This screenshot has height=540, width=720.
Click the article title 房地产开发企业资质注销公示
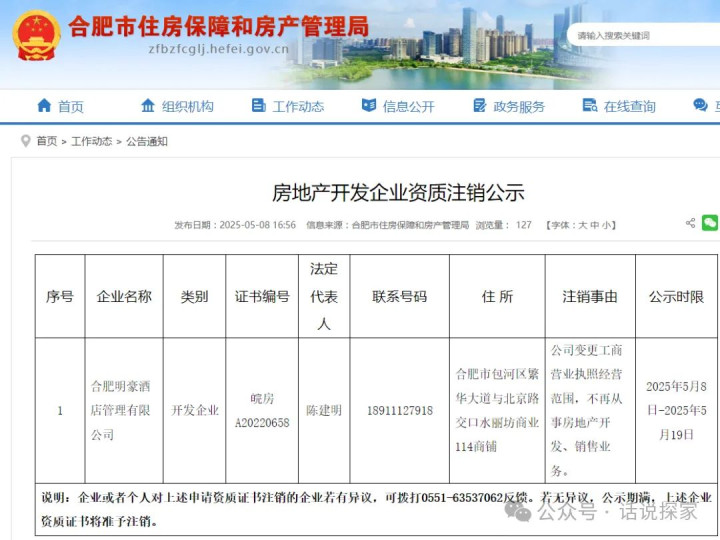(398, 192)
